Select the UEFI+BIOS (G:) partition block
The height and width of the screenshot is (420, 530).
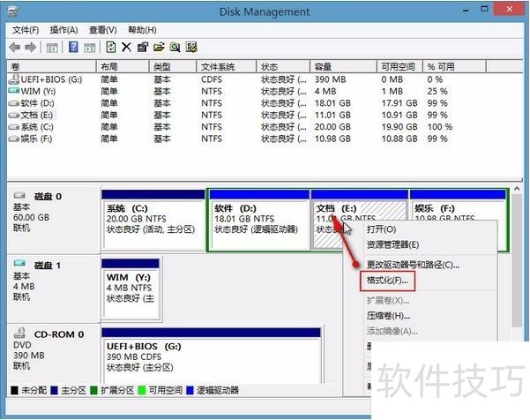211,356
